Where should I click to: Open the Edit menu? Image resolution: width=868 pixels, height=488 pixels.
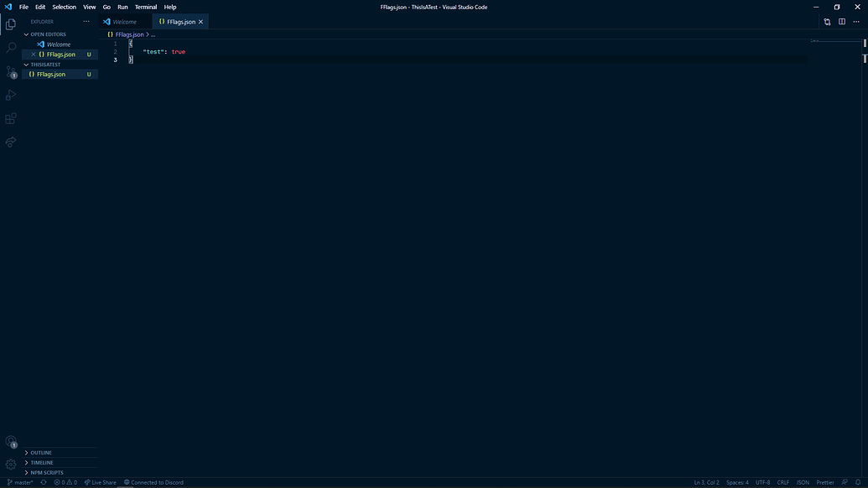click(x=40, y=8)
